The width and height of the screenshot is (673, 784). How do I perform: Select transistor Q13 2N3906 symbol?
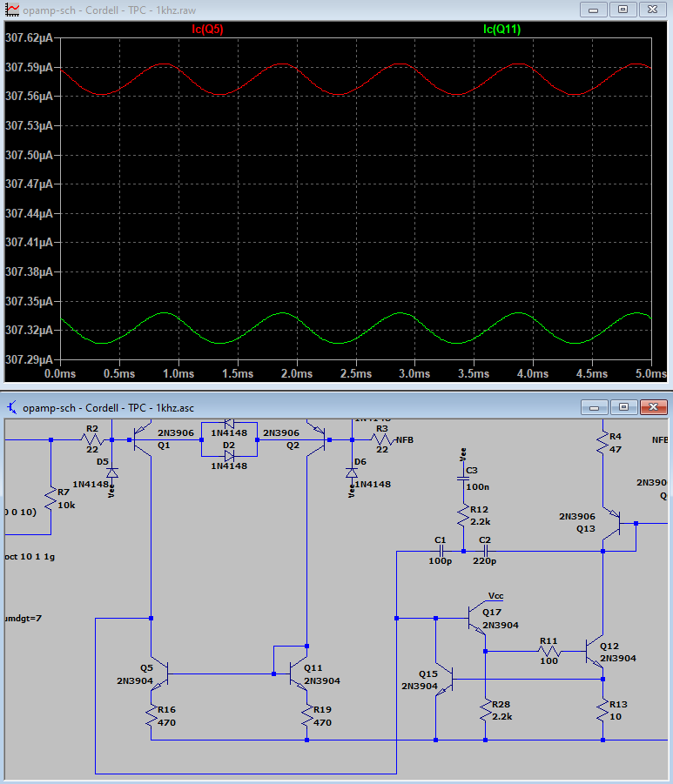pyautogui.click(x=611, y=524)
